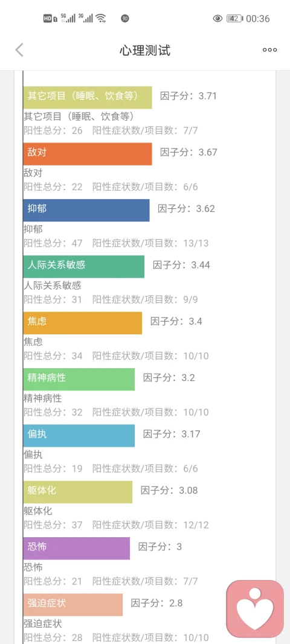Tap the eye comfort status icon
290x644 pixels.
click(x=217, y=19)
